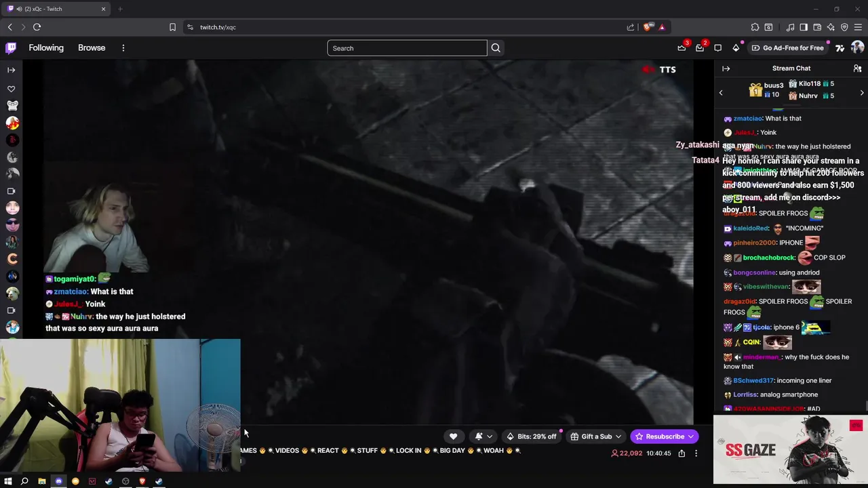Open the Whispers speech bubble icon
868x488 pixels.
(x=718, y=48)
